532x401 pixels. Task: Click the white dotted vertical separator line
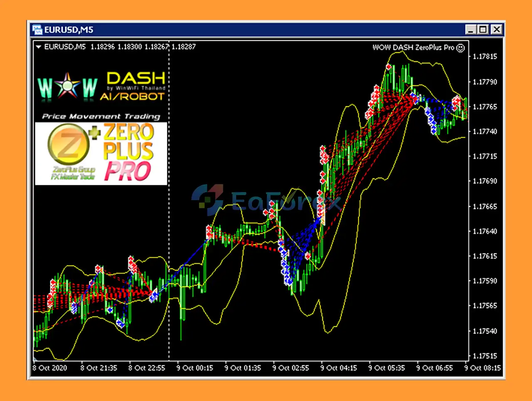tap(169, 208)
